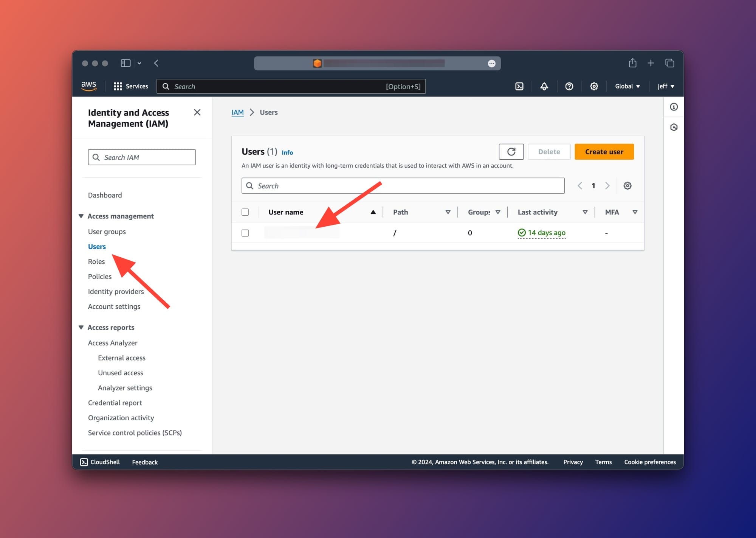The image size is (756, 538).
Task: Toggle the checkbox for the IAM user row
Action: (x=245, y=232)
